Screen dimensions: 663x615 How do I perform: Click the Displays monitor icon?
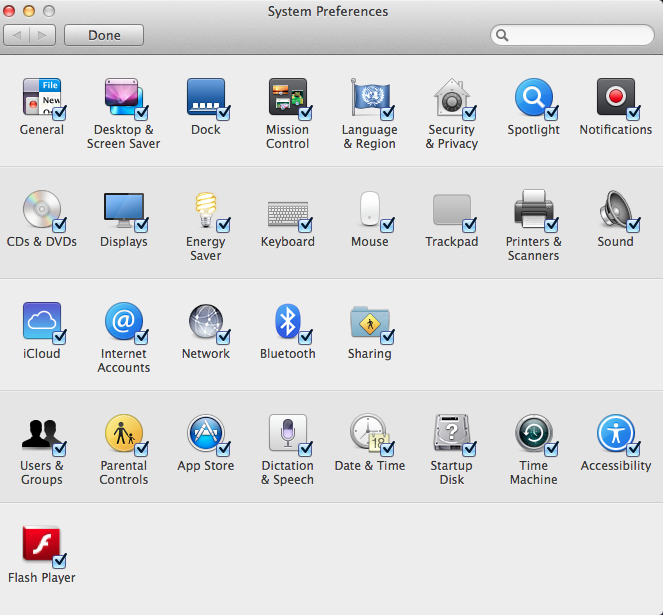tap(123, 210)
